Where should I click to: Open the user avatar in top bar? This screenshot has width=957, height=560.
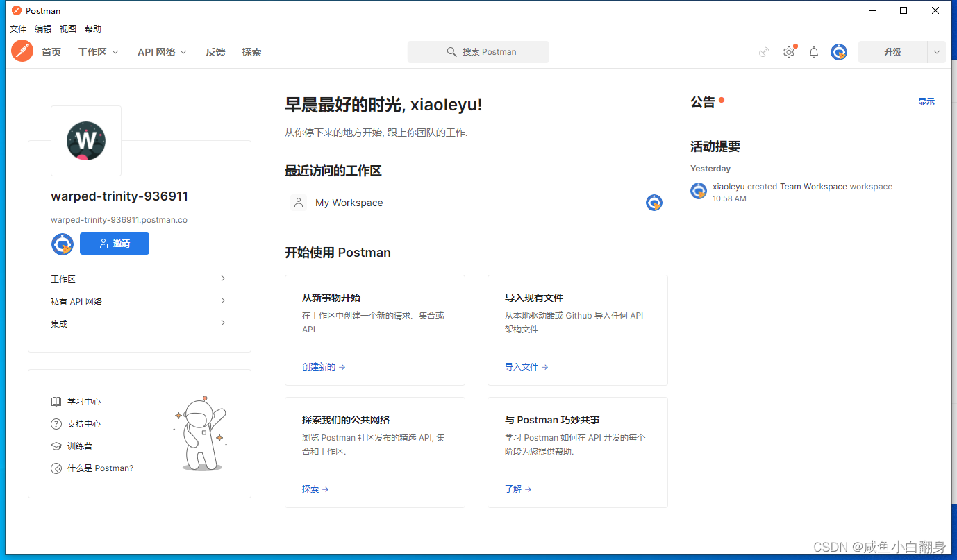click(839, 52)
